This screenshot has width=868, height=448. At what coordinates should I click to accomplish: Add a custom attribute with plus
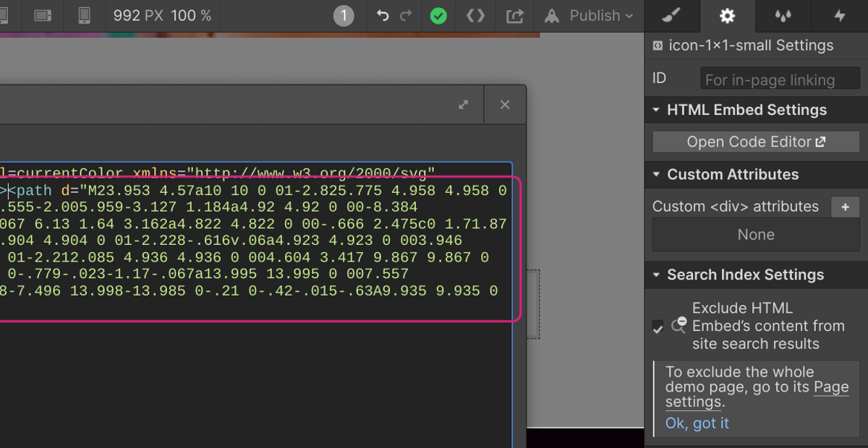pyautogui.click(x=845, y=207)
